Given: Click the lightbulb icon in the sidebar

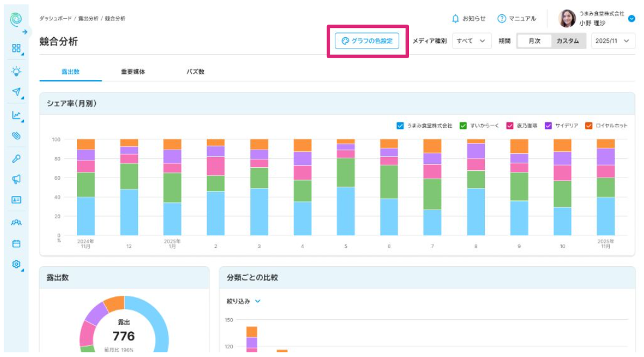Looking at the screenshot, I should tap(16, 71).
